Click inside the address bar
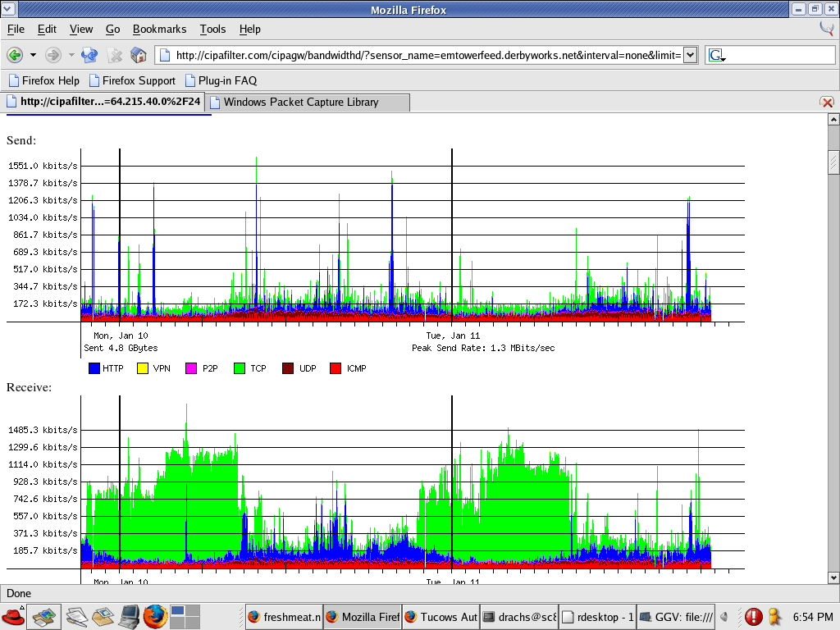This screenshot has height=630, width=840. point(410,55)
